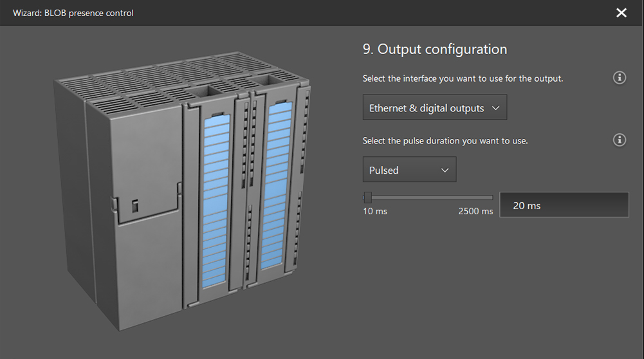644x359 pixels.
Task: Click the "Select the pulse duration" instruction text
Action: click(x=445, y=140)
